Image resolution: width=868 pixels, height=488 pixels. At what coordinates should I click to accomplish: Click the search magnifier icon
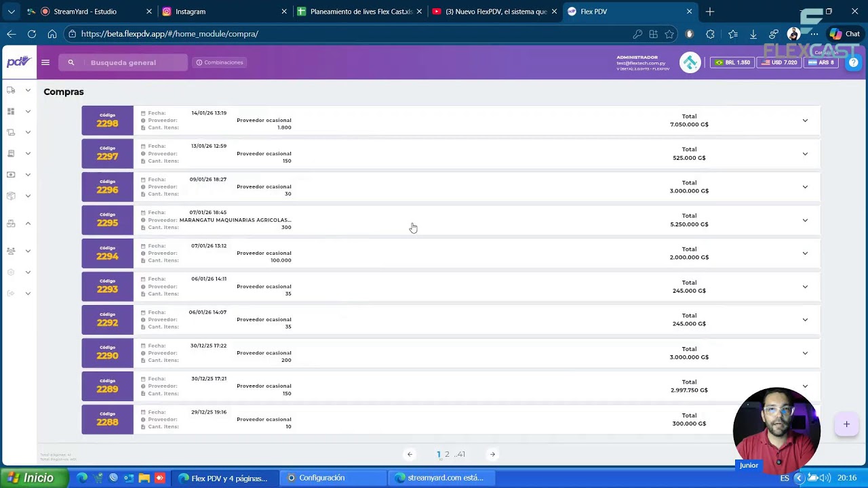click(x=71, y=62)
